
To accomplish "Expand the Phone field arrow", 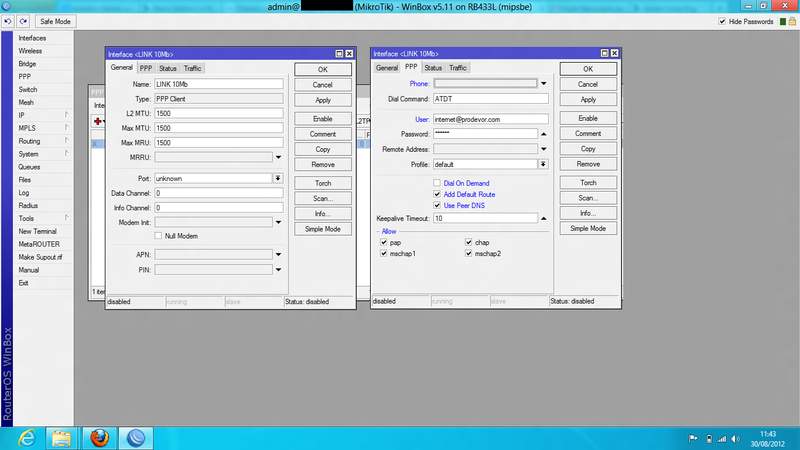I will (544, 84).
